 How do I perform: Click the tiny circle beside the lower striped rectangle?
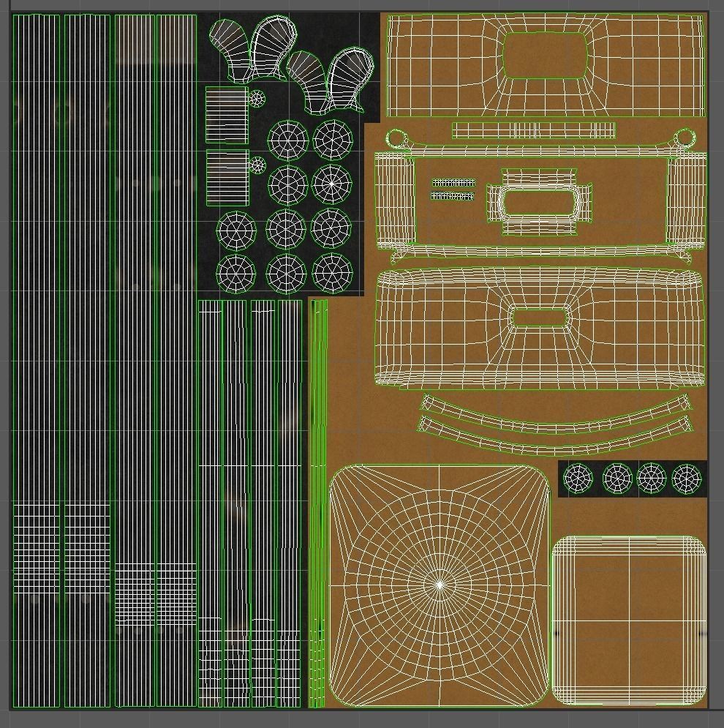pos(257,165)
